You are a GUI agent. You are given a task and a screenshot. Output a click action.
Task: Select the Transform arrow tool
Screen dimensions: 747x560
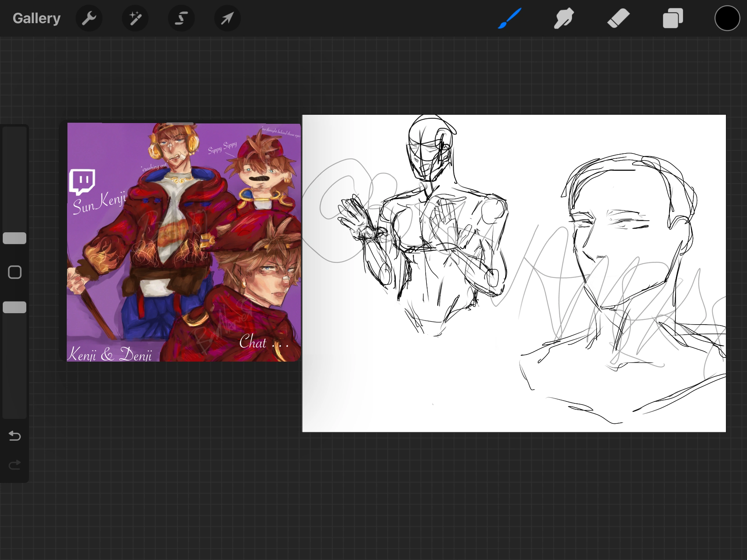click(227, 18)
